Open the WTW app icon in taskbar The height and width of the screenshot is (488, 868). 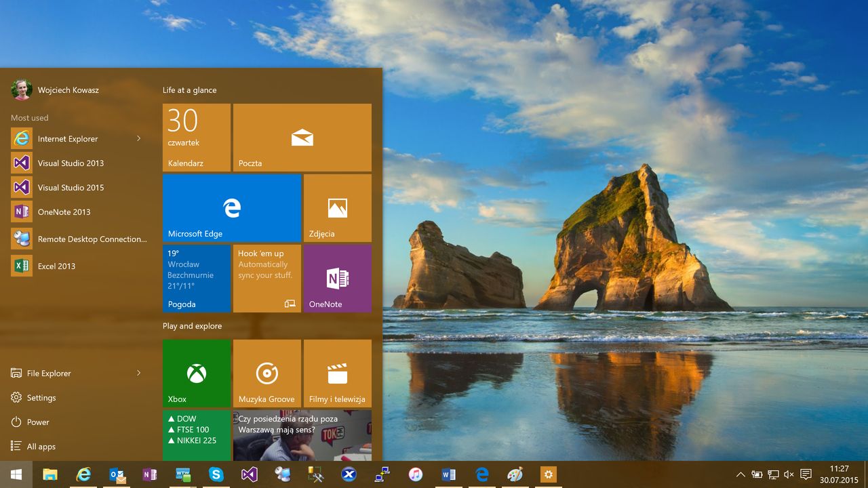coord(183,474)
